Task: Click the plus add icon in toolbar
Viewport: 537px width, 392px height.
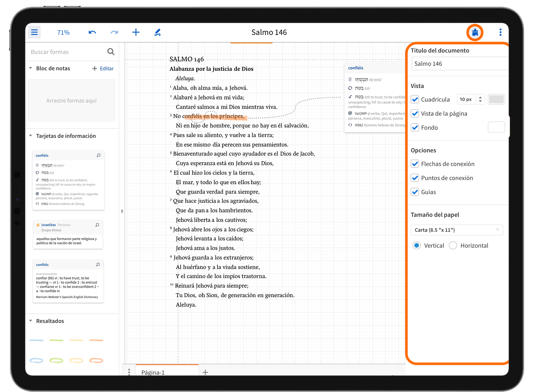Action: click(x=136, y=32)
